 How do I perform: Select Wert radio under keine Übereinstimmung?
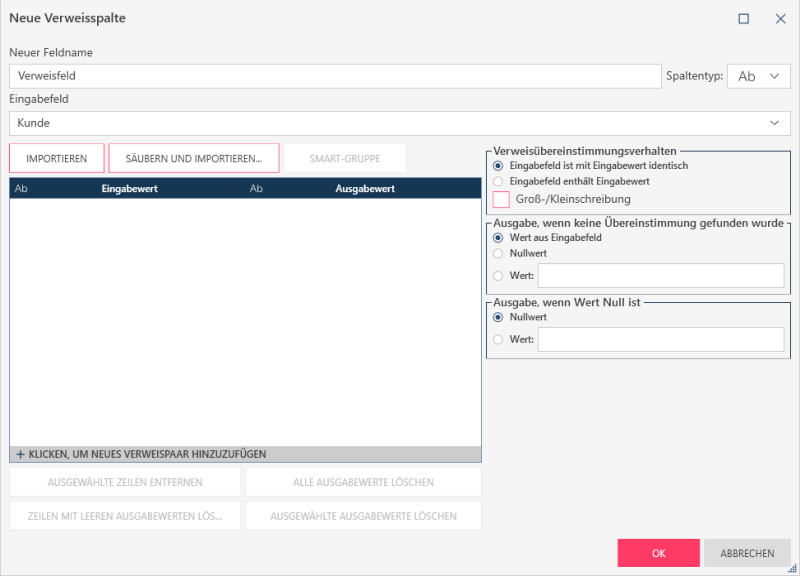(x=498, y=276)
